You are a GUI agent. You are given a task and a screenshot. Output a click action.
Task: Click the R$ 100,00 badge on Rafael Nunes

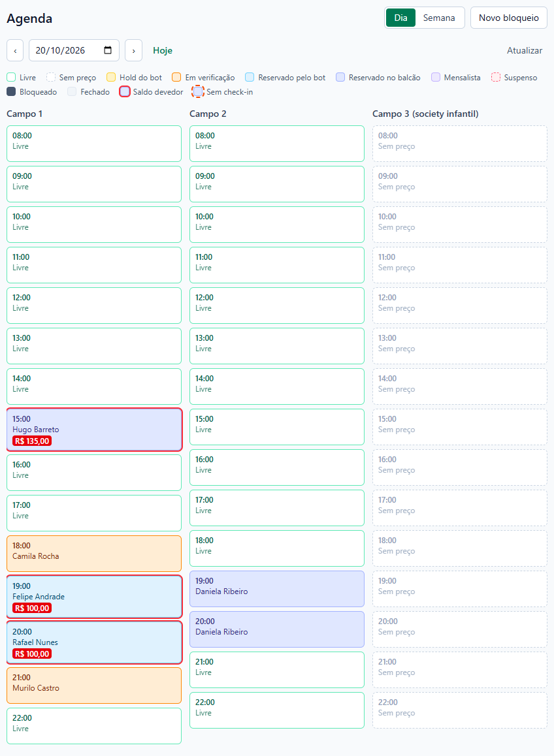pyautogui.click(x=32, y=654)
